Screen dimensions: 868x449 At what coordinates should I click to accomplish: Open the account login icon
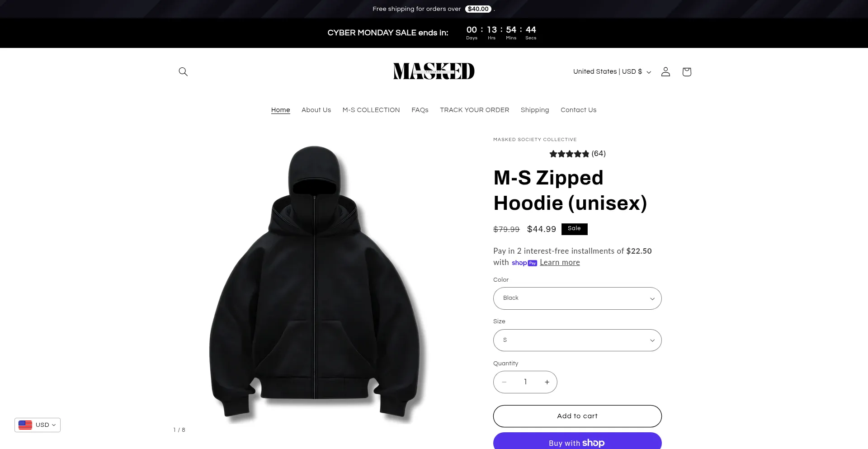665,71
